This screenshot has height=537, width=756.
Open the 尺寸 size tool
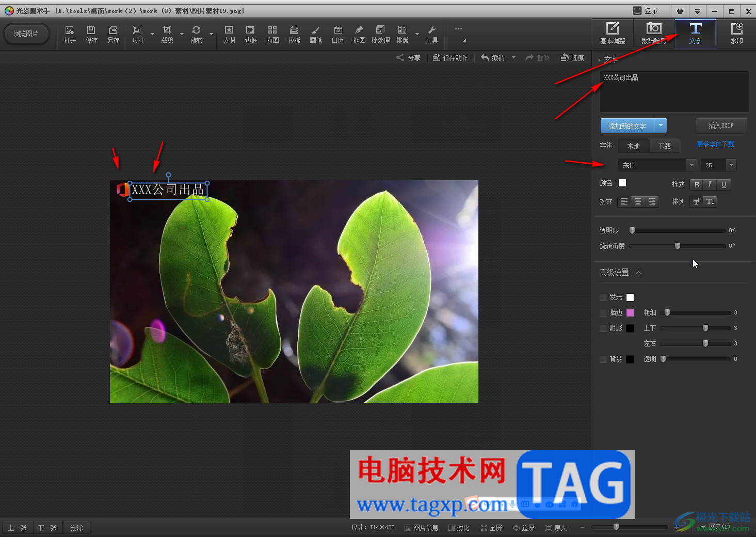click(x=137, y=35)
